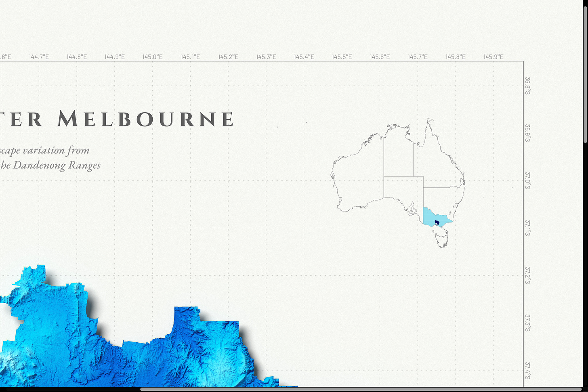Viewport: 588px width, 392px height.
Task: Click the "Melbourne" title word
Action: pyautogui.click(x=145, y=119)
